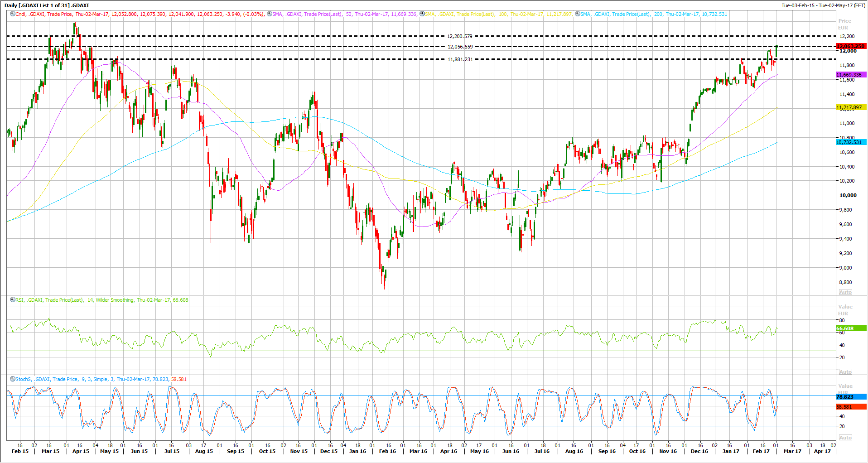Click the clock icon before the SMA 50 legend

pyautogui.click(x=270, y=14)
